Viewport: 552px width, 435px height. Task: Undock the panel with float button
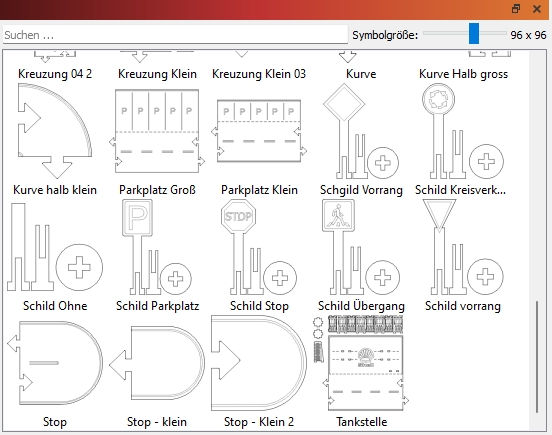coord(516,8)
